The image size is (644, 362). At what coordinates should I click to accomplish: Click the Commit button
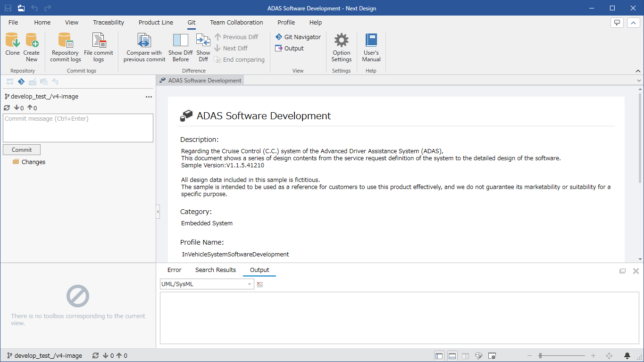(22, 149)
